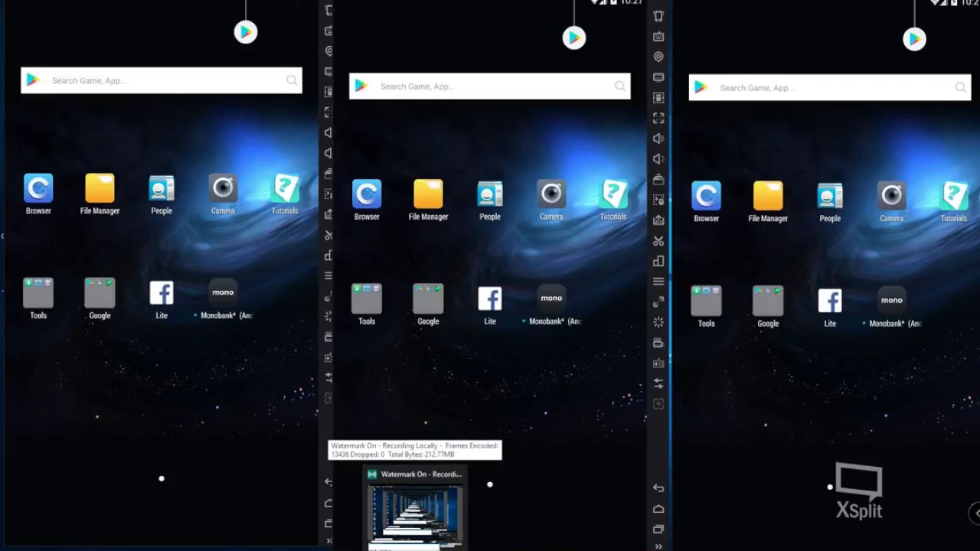Launch Camera in the left emulator
980x551 pixels.
223,188
